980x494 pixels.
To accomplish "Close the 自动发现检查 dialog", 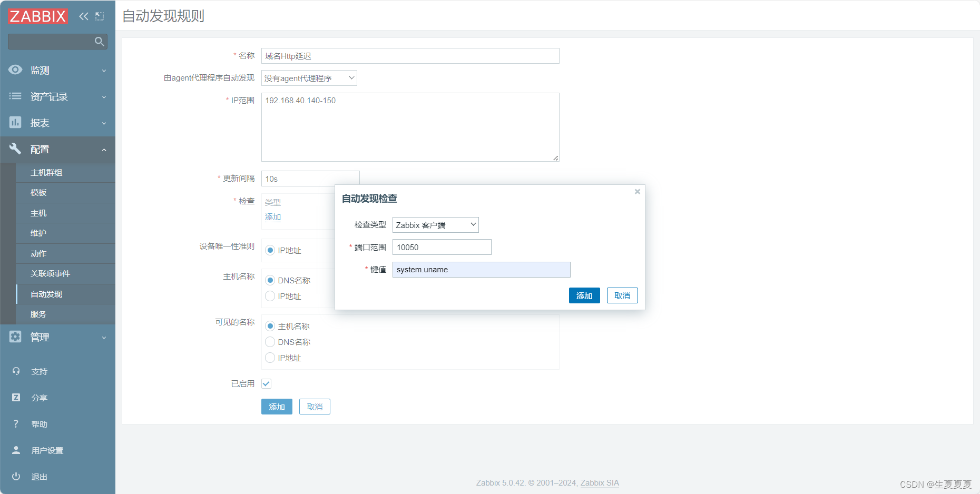I will (638, 192).
